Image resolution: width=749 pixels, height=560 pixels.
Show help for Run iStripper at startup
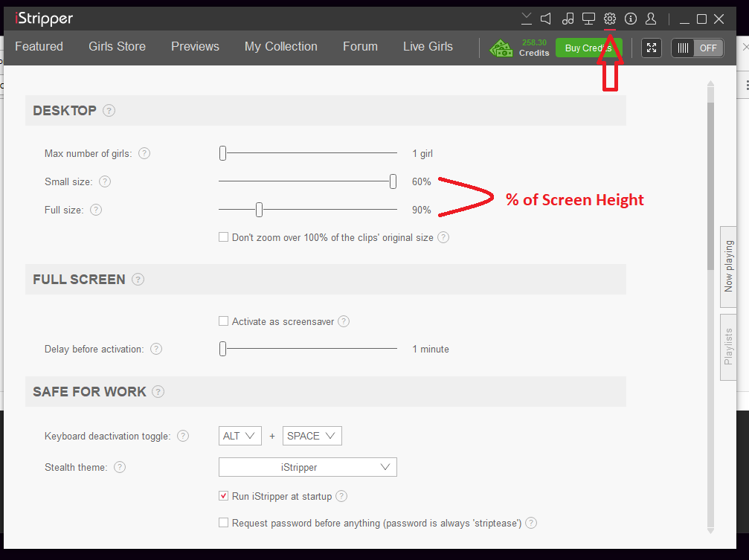click(x=341, y=497)
